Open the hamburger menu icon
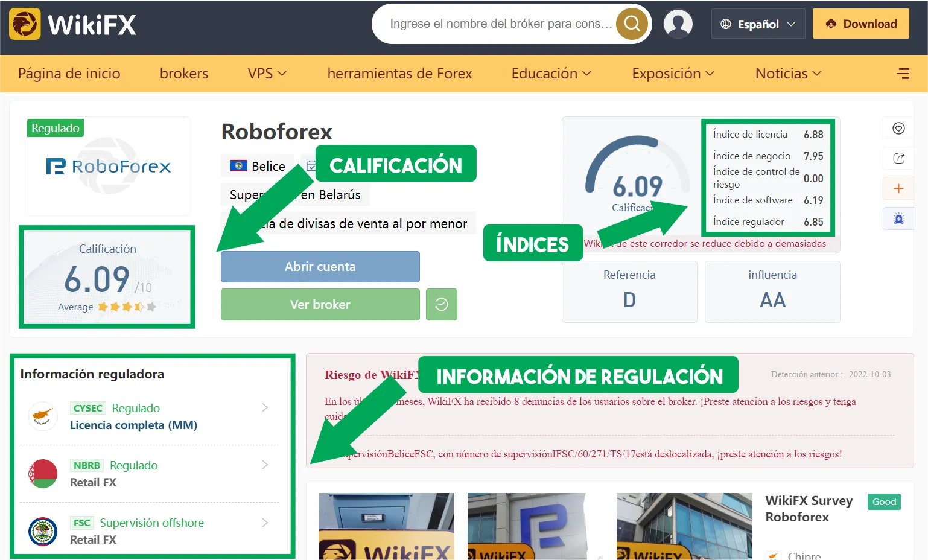 pyautogui.click(x=903, y=74)
